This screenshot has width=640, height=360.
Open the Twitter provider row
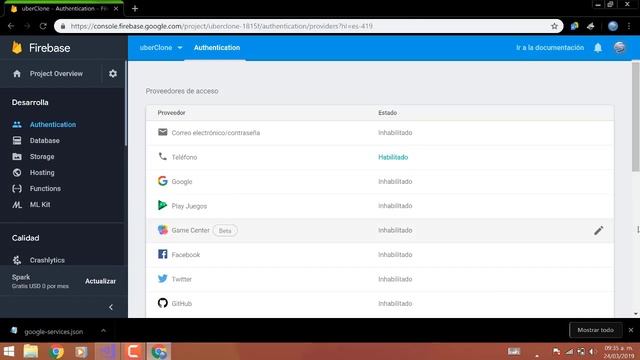point(380,279)
